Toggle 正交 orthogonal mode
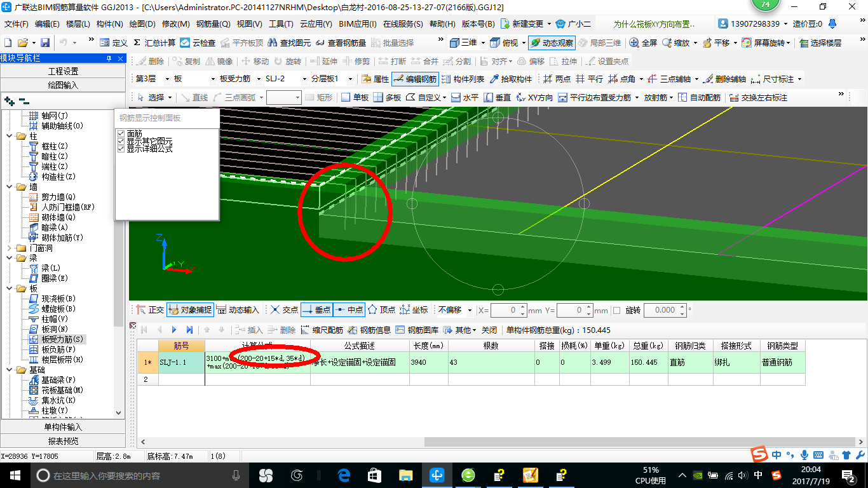868x488 pixels. click(150, 309)
